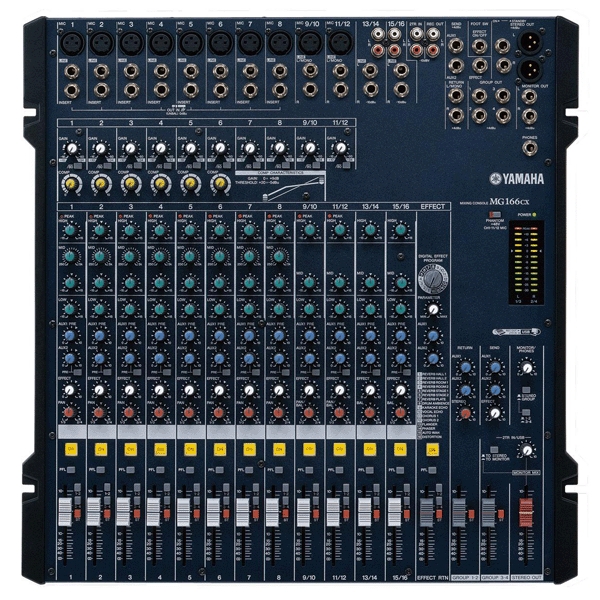The width and height of the screenshot is (600, 600).
Task: Click the channel 6 fader
Action: pos(213,512)
